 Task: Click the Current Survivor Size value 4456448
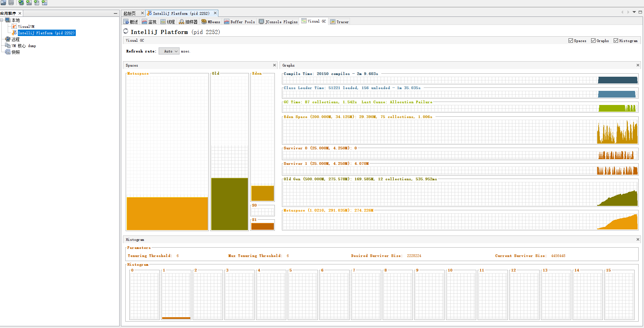(558, 256)
